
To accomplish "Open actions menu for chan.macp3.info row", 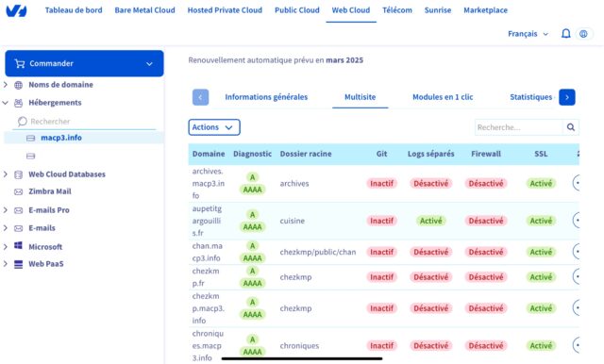I will point(577,252).
